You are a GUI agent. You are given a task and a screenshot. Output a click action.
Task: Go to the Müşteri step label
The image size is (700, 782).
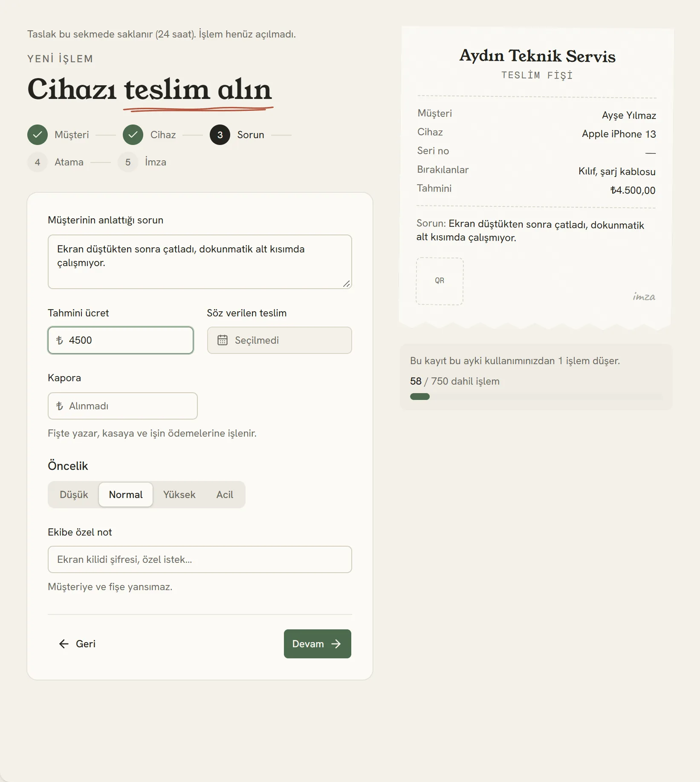(x=72, y=135)
